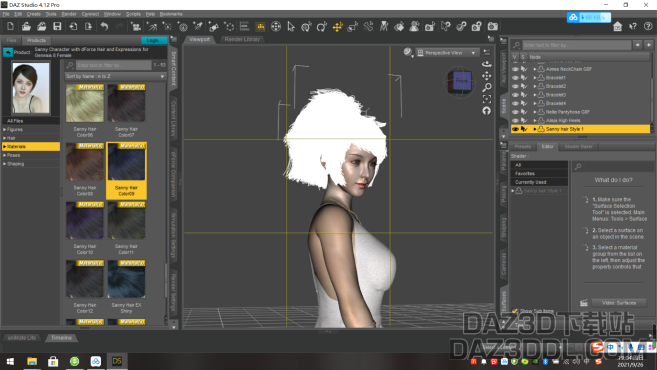Viewport: 657px width, 370px height.
Task: Toggle visibility eye for Aimee NeckChain G8F
Action: 515,69
